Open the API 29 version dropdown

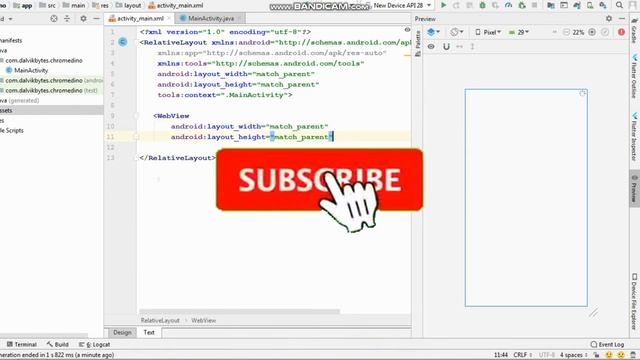pyautogui.click(x=519, y=32)
